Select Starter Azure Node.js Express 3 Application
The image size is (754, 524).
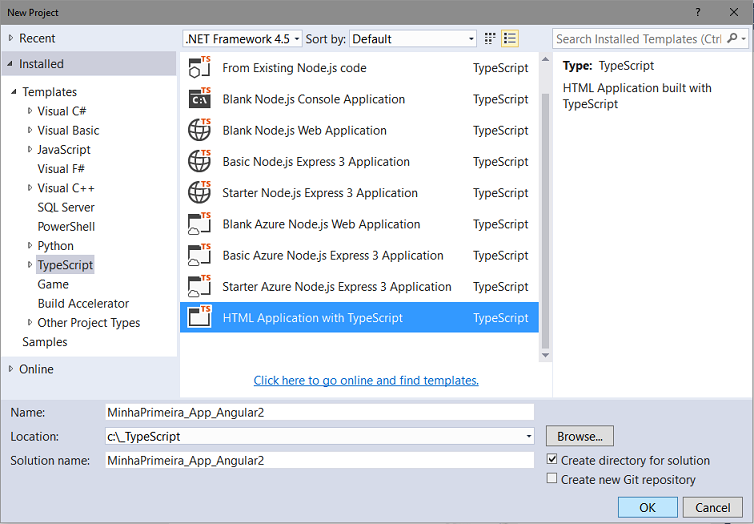[359, 287]
